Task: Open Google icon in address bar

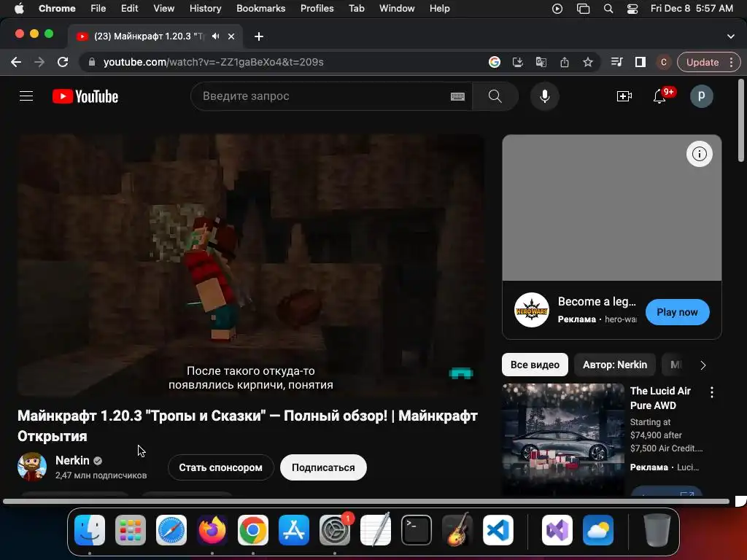Action: [494, 62]
